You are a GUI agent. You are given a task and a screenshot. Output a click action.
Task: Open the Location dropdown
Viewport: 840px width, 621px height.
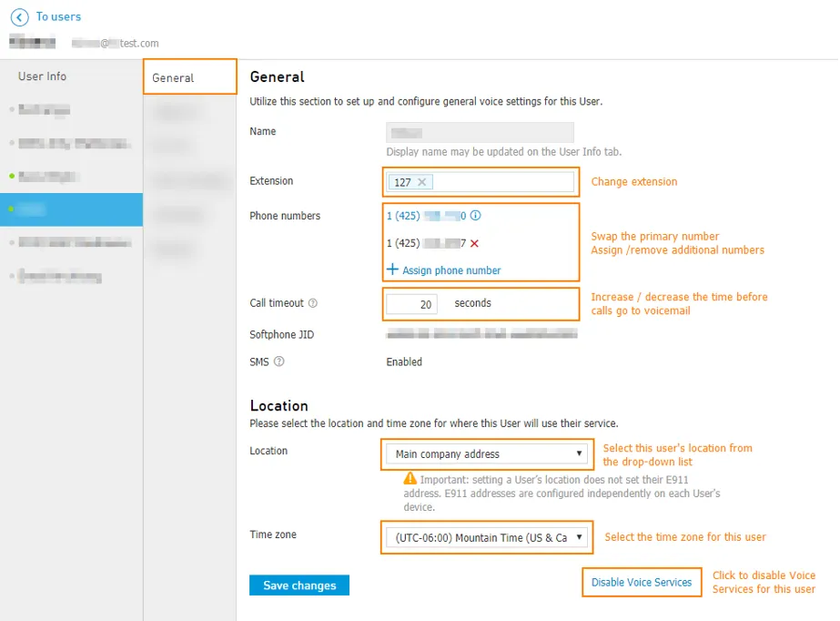pos(486,453)
